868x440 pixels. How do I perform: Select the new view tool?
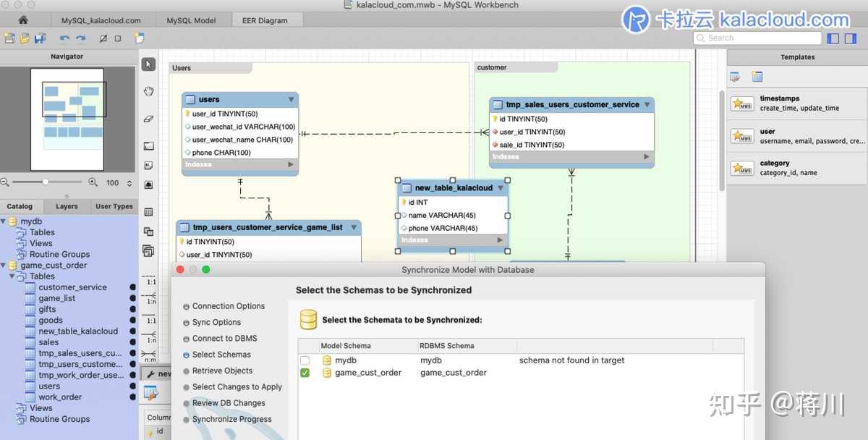click(148, 232)
